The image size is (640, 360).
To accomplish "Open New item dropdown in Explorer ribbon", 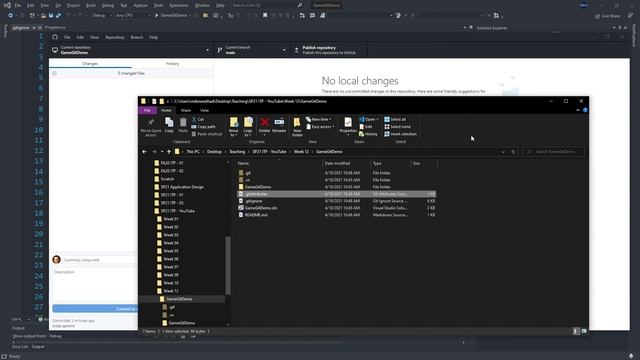I will tap(319, 119).
